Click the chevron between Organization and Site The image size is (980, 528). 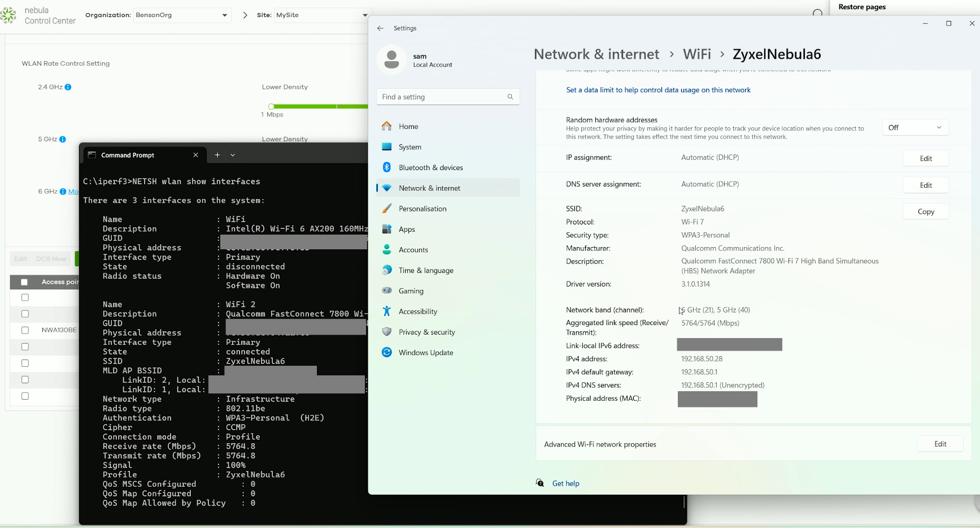tap(245, 15)
